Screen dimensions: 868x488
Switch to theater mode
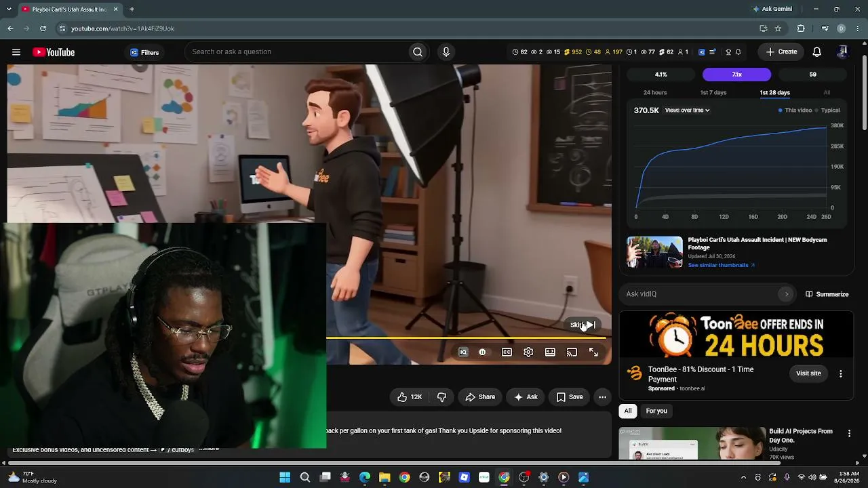point(550,352)
